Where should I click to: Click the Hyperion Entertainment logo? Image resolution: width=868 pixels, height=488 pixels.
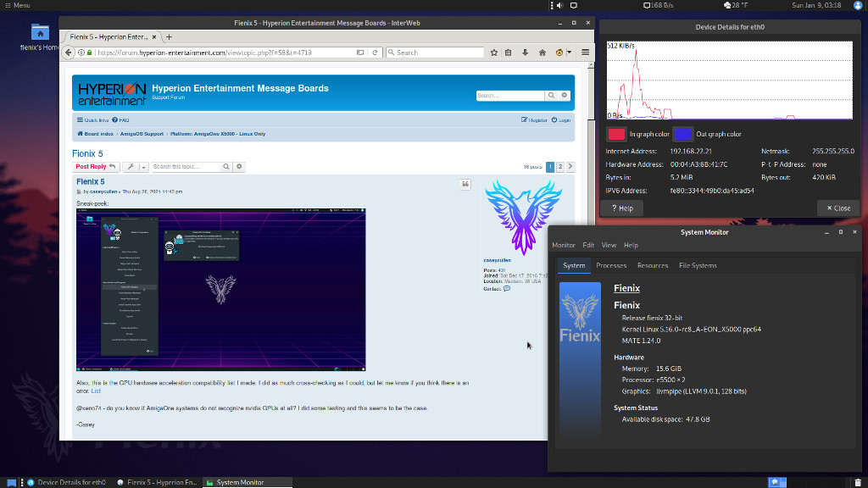[112, 93]
